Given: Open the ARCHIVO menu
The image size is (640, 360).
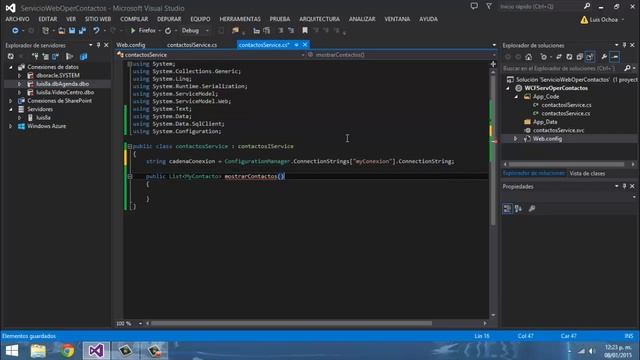Looking at the screenshot, I should [x=17, y=19].
